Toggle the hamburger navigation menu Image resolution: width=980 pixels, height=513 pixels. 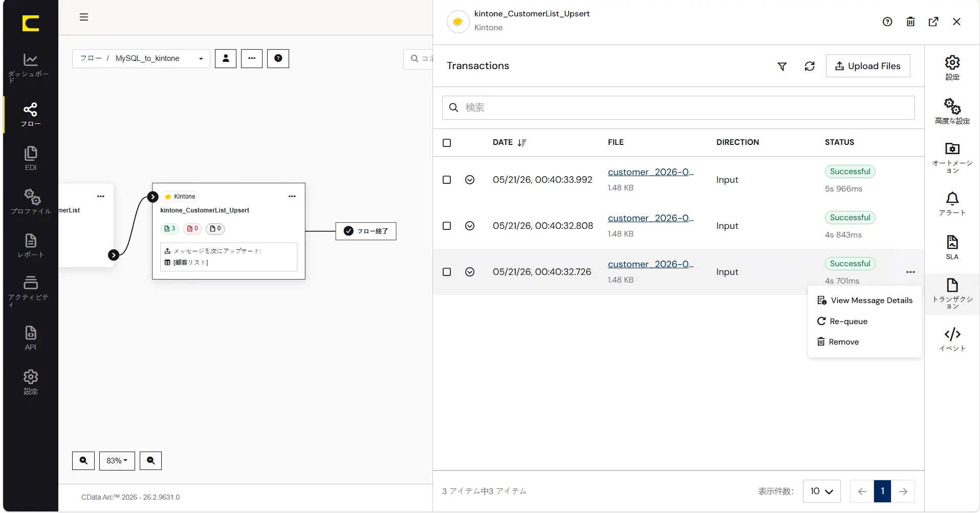(84, 17)
